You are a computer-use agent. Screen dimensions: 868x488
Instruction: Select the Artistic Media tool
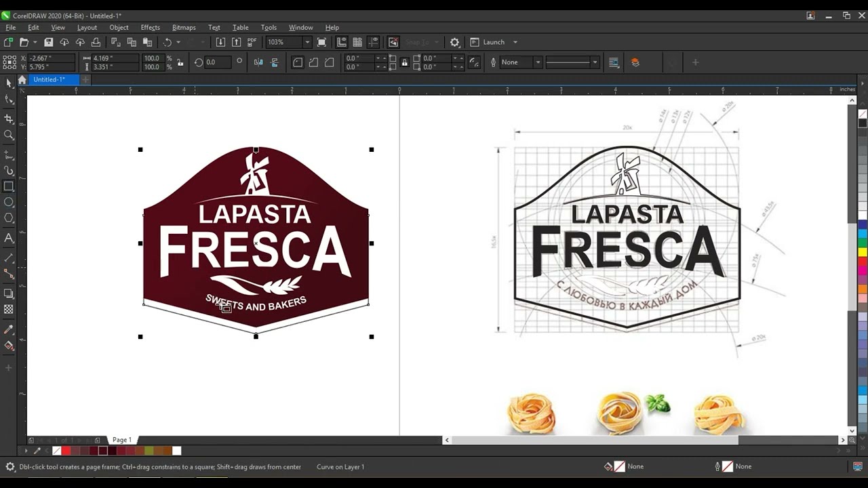(x=9, y=171)
